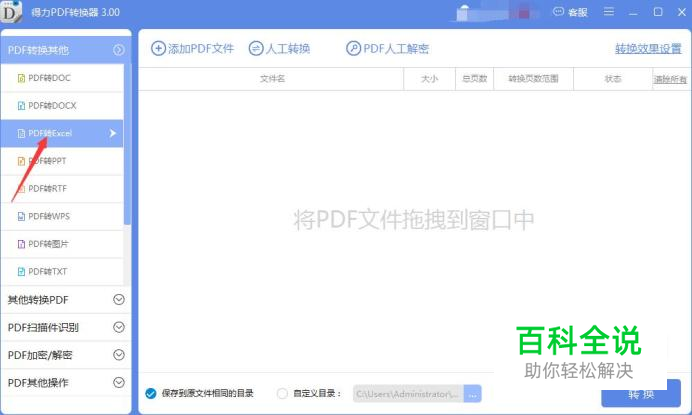Viewport: 692px width, 415px height.
Task: Click the PDF人工解密 key icon
Action: coord(354,48)
